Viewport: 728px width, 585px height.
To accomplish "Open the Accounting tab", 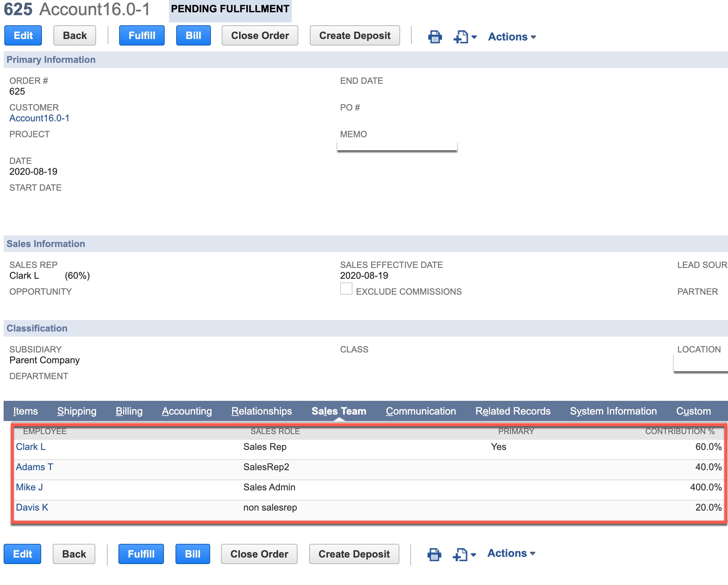I will point(187,411).
